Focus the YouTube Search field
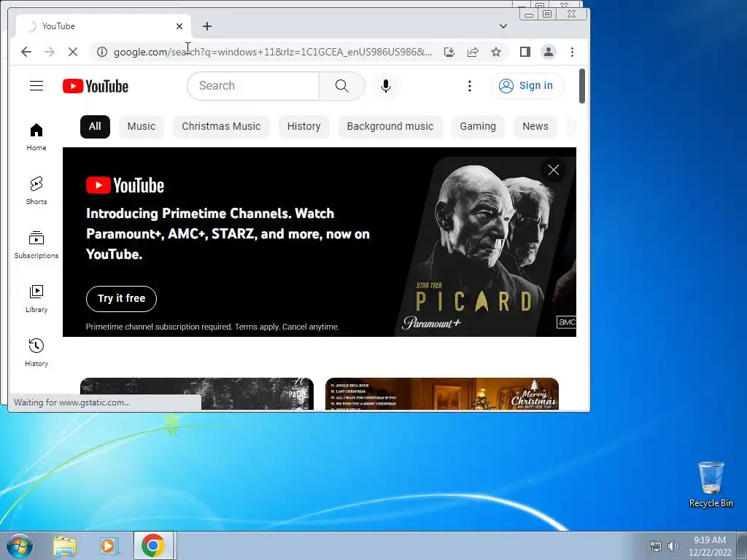Viewport: 747px width, 560px height. [253, 86]
